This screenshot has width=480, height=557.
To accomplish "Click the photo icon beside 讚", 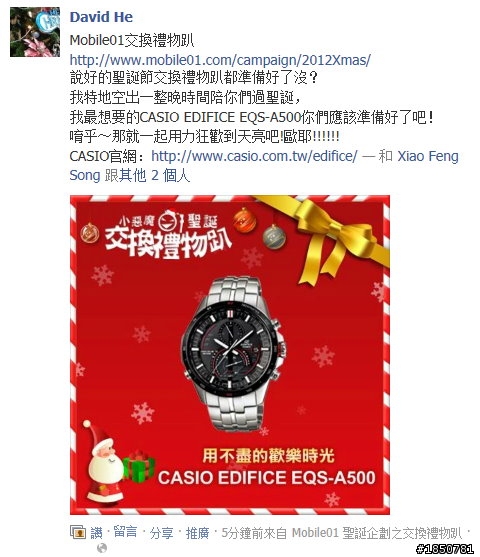I will click(x=78, y=532).
